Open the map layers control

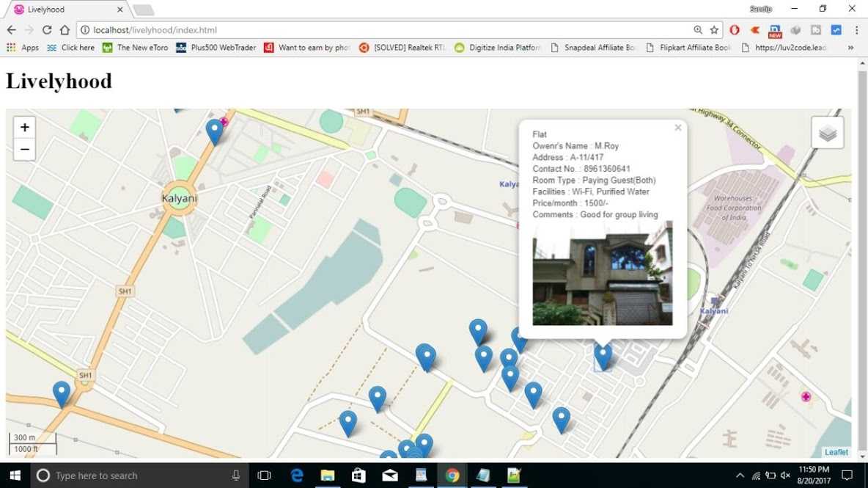pos(827,133)
